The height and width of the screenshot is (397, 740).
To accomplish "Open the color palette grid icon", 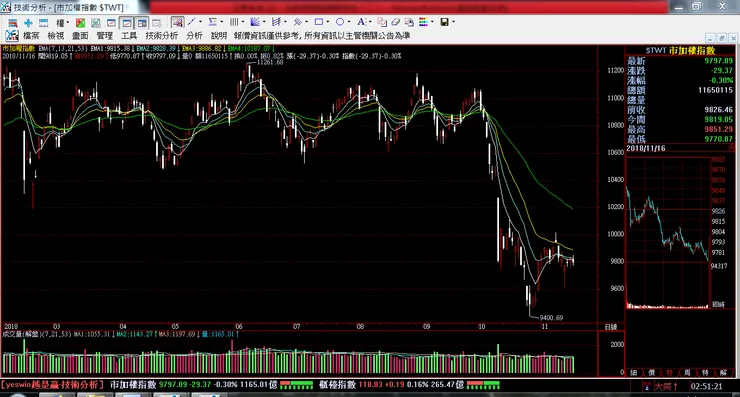I will [423, 22].
